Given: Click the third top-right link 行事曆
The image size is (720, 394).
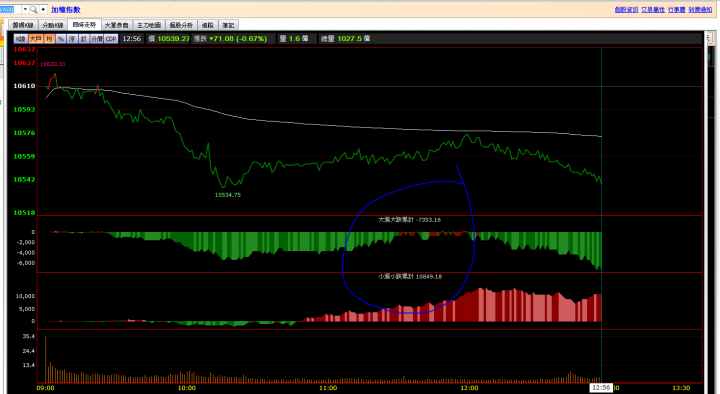Looking at the screenshot, I should (x=676, y=9).
